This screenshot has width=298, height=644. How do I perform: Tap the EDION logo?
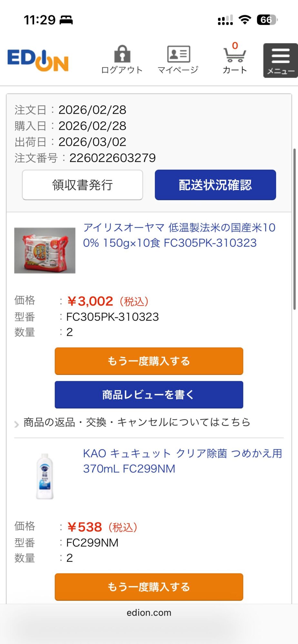pos(38,60)
